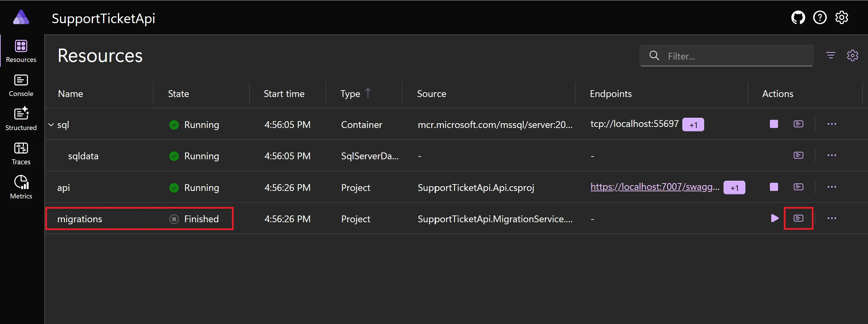Screen dimensions: 868x324
Task: Select the Structured logs view
Action: pyautogui.click(x=21, y=118)
